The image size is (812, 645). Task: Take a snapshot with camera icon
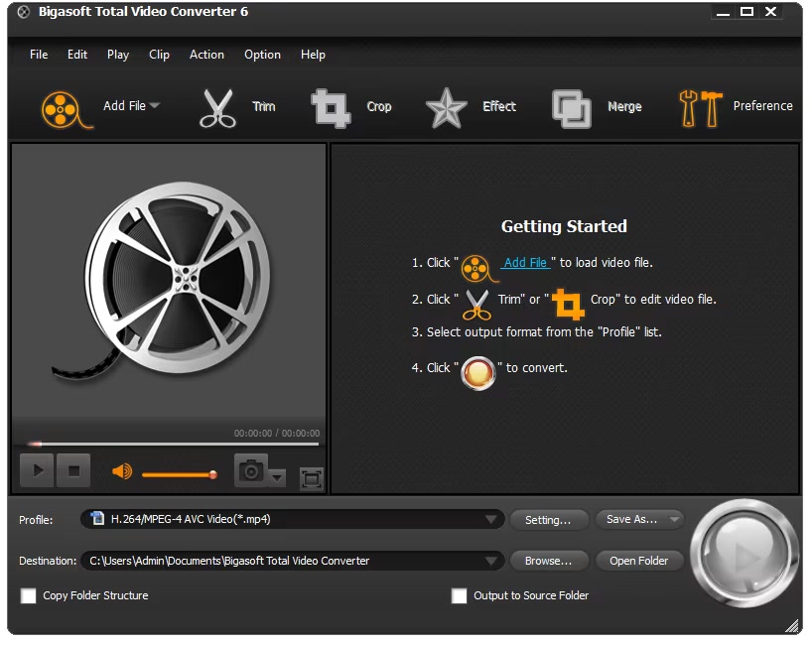251,471
